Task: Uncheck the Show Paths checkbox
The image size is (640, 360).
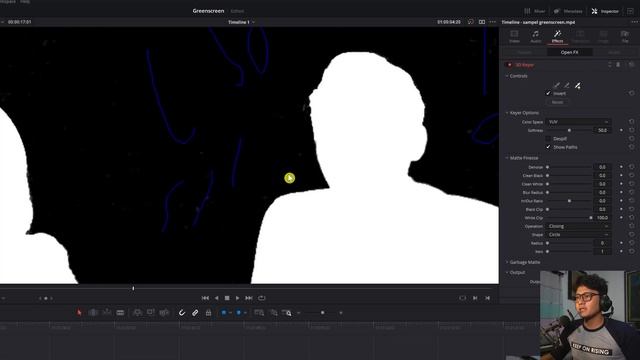Action: 549,147
